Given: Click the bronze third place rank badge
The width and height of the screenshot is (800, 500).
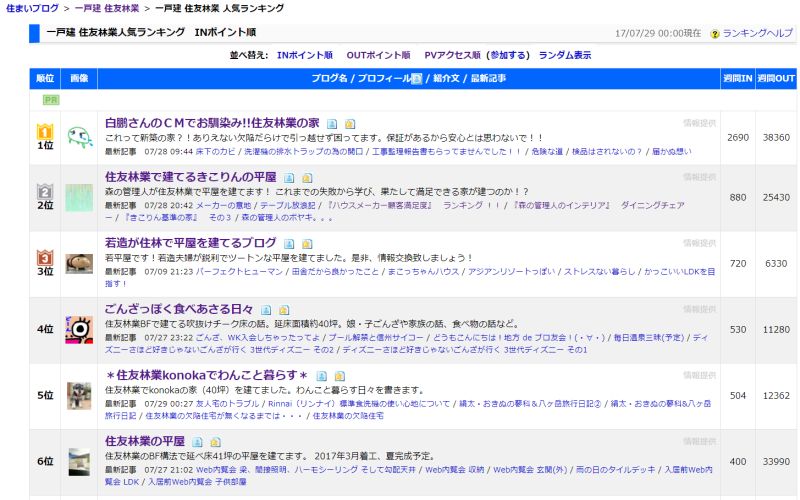Looking at the screenshot, I should (x=45, y=257).
